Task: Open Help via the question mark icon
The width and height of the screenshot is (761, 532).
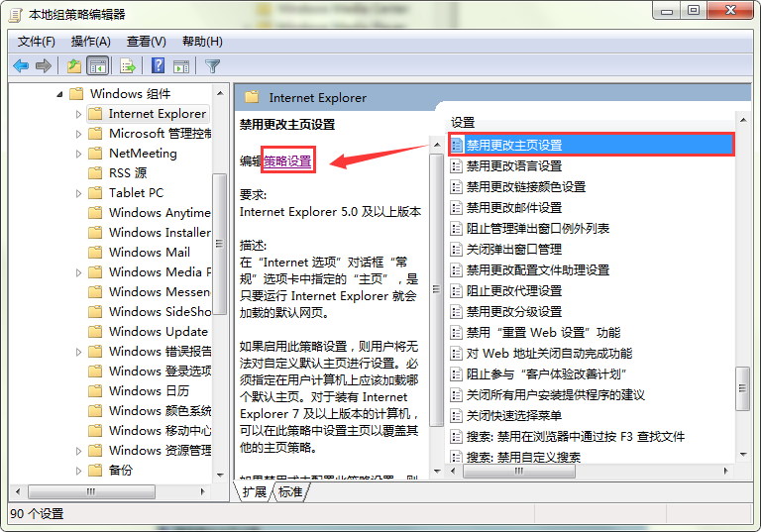Action: (158, 66)
